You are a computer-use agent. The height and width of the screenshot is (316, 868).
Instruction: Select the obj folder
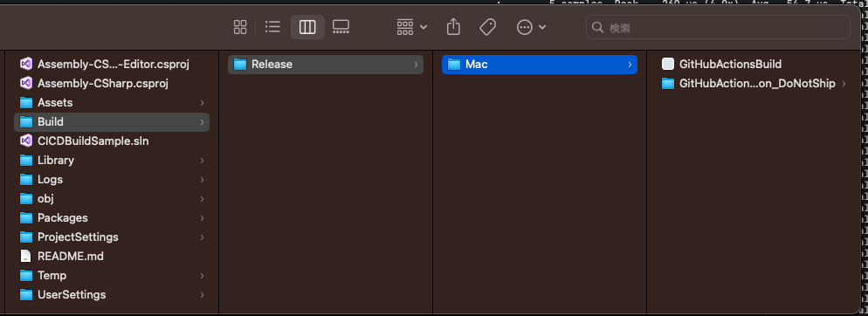coord(111,199)
